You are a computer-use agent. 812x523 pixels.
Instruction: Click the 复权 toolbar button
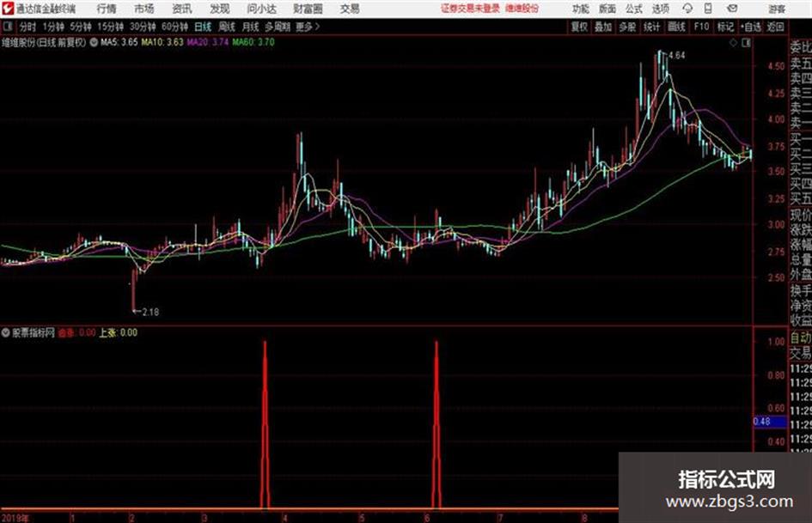tap(579, 27)
